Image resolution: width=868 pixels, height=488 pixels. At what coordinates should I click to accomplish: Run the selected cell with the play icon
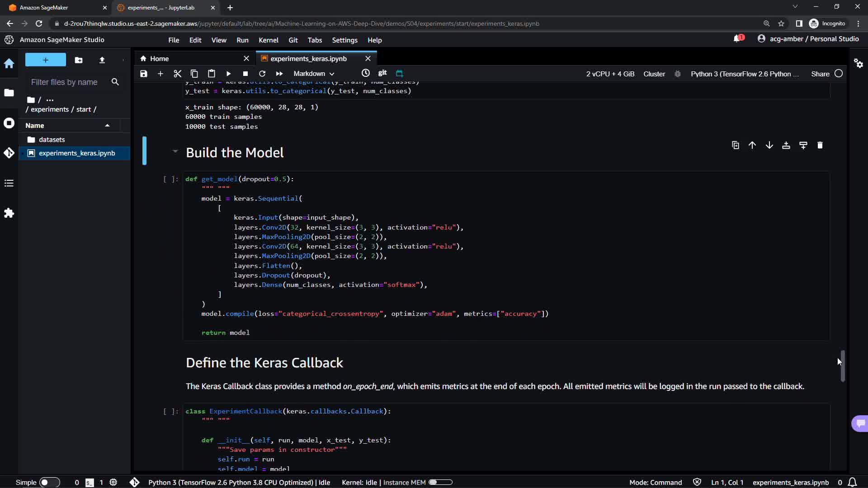click(228, 74)
